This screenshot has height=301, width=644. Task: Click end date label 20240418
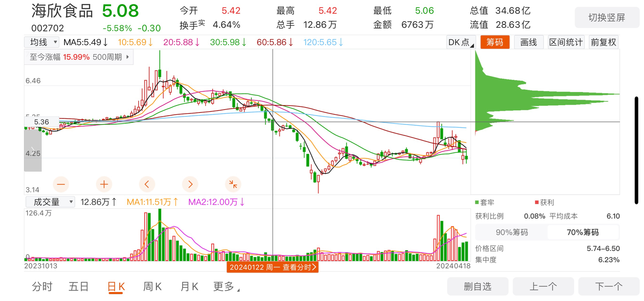[x=453, y=266]
